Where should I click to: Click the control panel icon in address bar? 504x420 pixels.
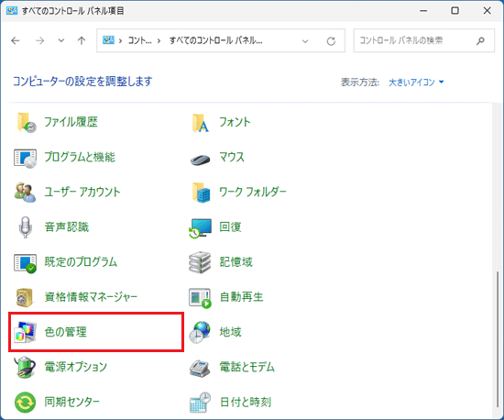(x=108, y=40)
